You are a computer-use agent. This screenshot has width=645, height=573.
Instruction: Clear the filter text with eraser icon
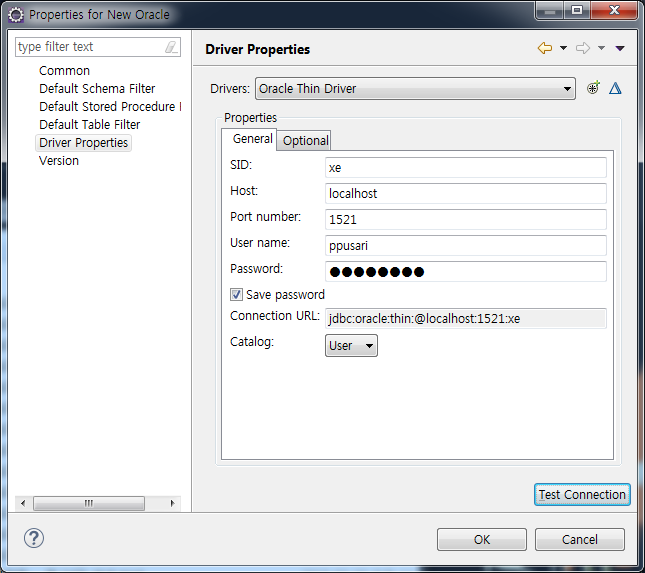click(x=171, y=47)
